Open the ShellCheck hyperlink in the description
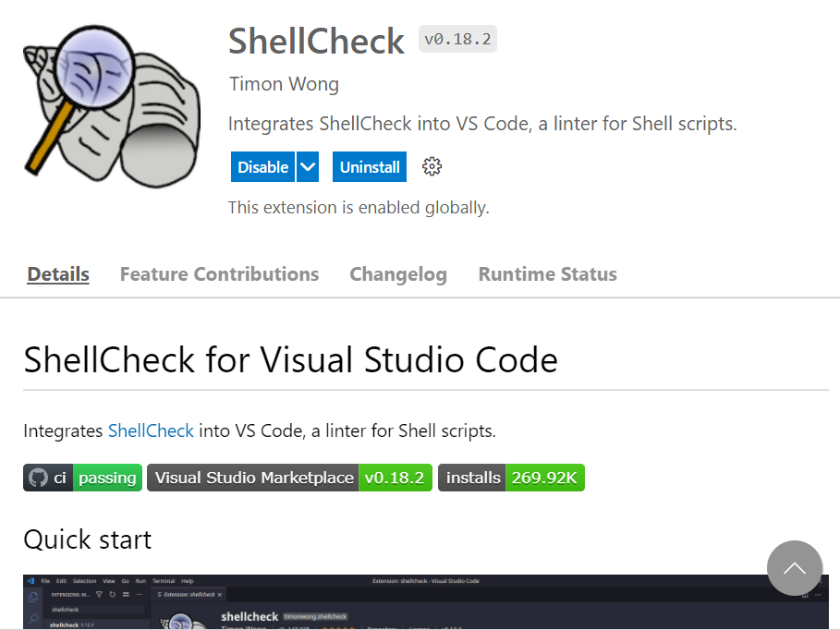The width and height of the screenshot is (840, 630). pyautogui.click(x=151, y=430)
